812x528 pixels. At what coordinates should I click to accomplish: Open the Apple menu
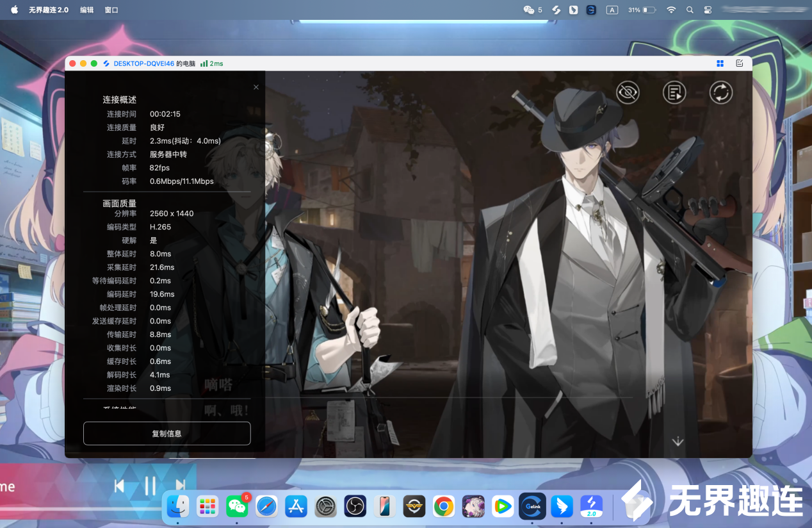[14, 10]
